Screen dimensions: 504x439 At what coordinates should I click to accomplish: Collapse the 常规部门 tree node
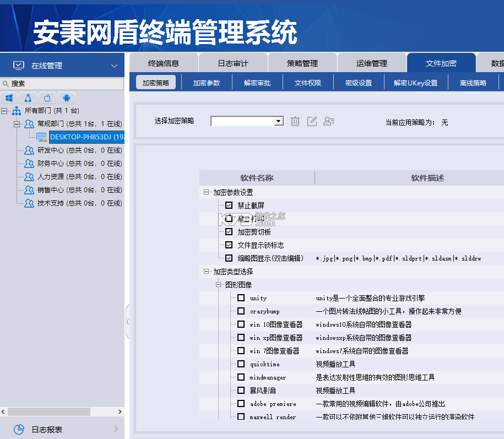click(17, 124)
